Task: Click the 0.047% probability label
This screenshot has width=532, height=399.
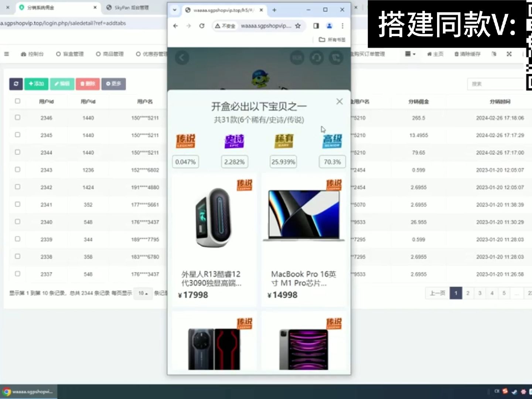Action: click(185, 162)
